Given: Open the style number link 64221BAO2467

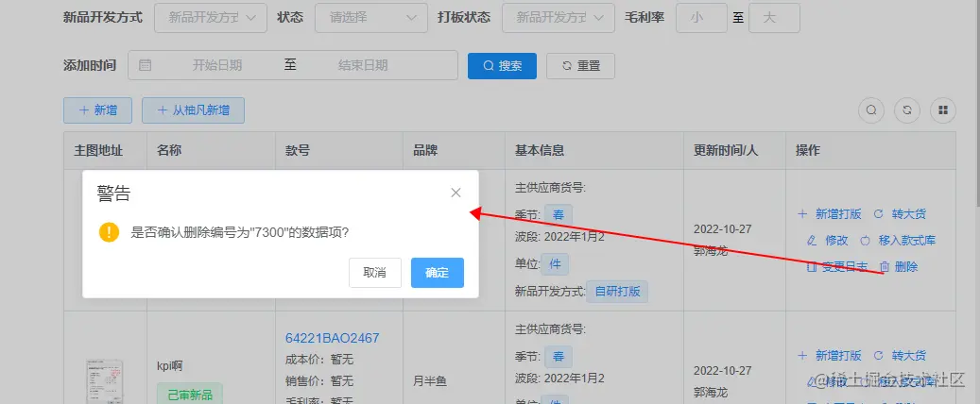Looking at the screenshot, I should 333,338.
